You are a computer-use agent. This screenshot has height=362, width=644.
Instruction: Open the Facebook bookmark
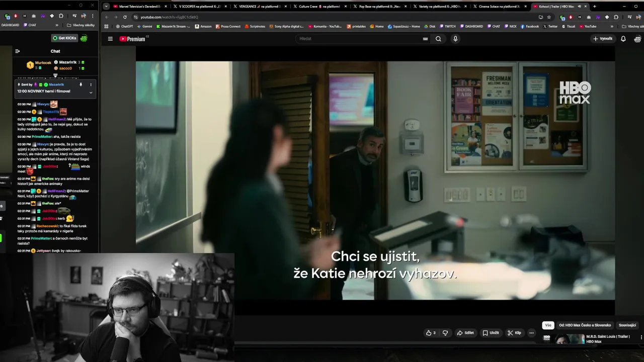pos(530,26)
